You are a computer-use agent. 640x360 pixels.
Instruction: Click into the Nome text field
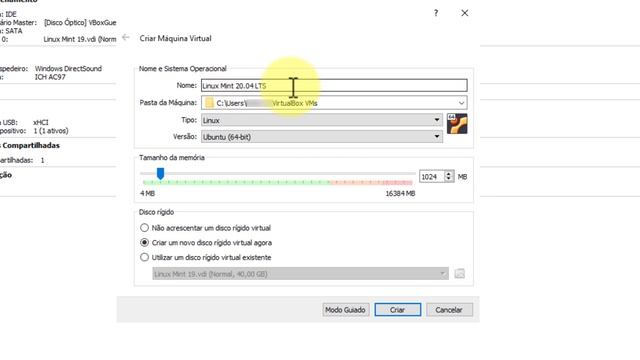334,86
